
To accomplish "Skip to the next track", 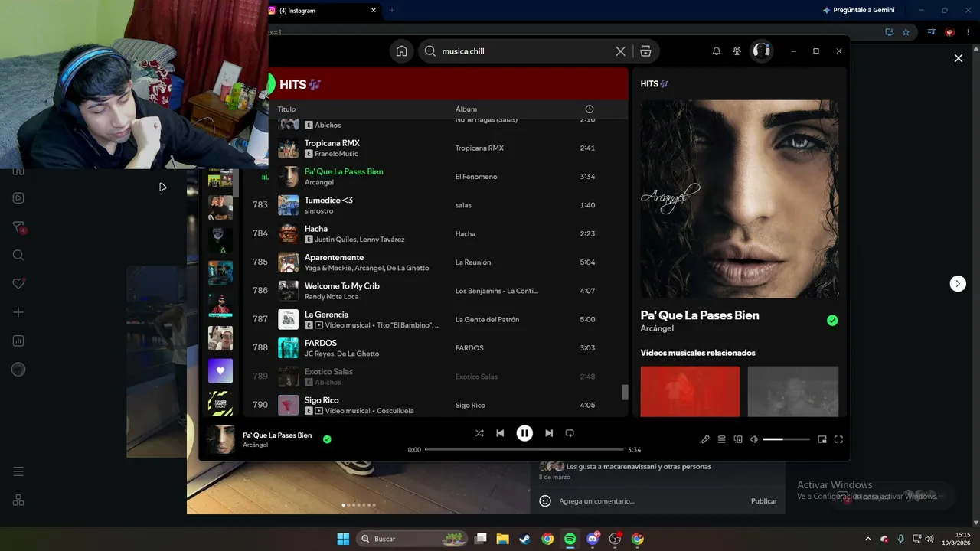I will (549, 433).
